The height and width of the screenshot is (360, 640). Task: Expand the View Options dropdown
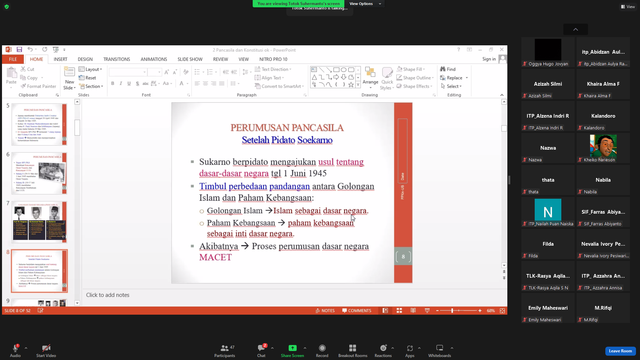coord(365,4)
